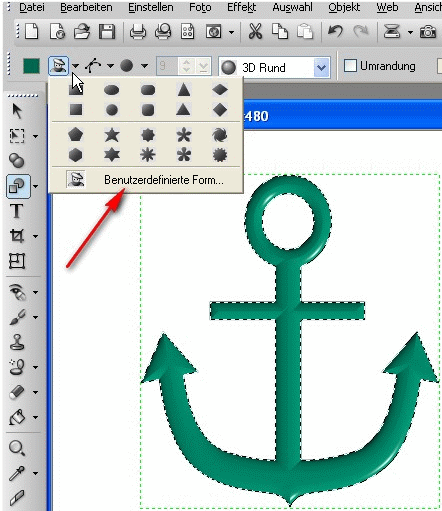This screenshot has height=511, width=442.
Task: Expand the 3D Rund dropdown
Action: click(x=321, y=68)
